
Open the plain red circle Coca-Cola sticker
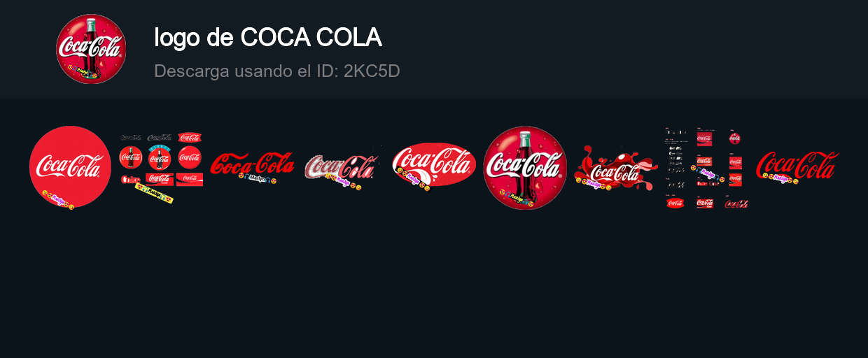70,168
